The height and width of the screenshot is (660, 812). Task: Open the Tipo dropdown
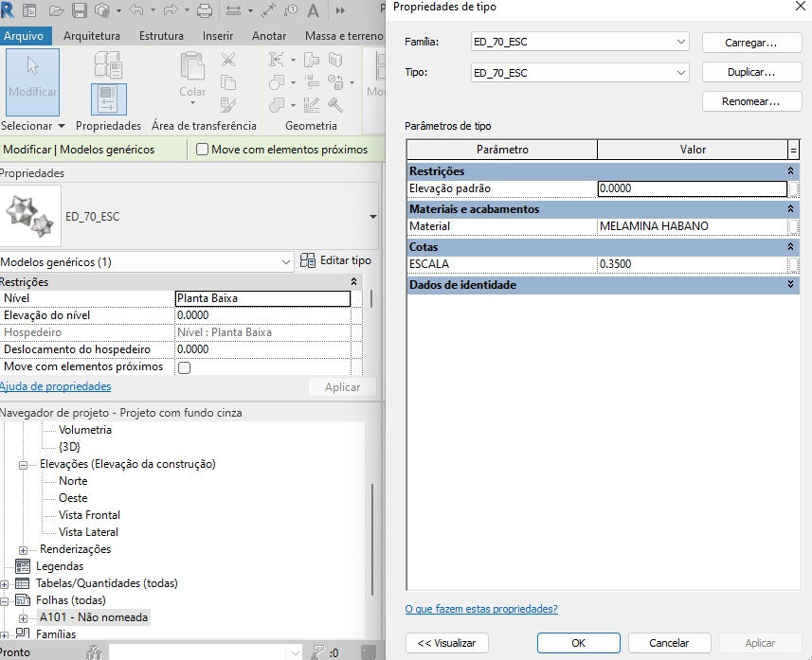pyautogui.click(x=580, y=73)
